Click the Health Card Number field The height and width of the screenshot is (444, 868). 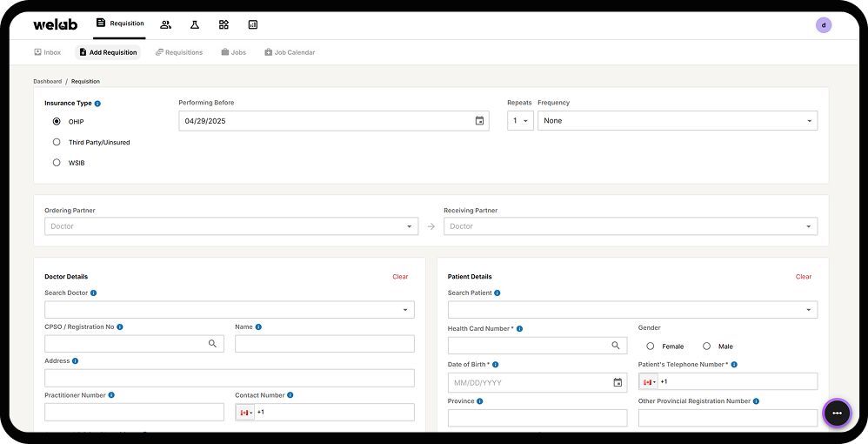pyautogui.click(x=537, y=346)
